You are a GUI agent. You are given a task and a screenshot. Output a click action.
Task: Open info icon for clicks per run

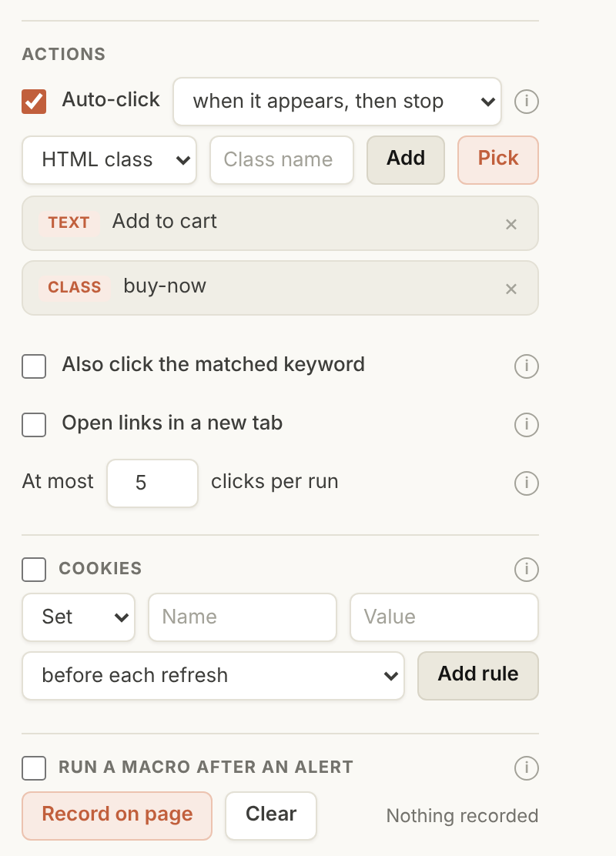pos(527,483)
